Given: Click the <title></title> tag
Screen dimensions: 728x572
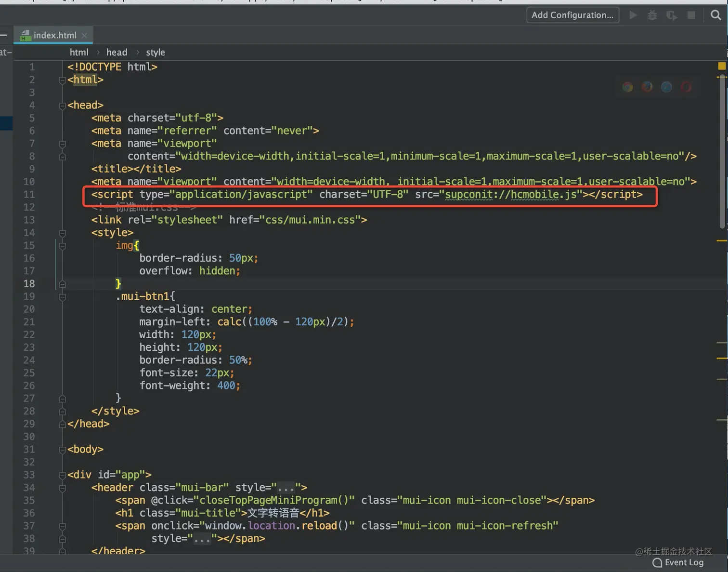Looking at the screenshot, I should coord(136,169).
